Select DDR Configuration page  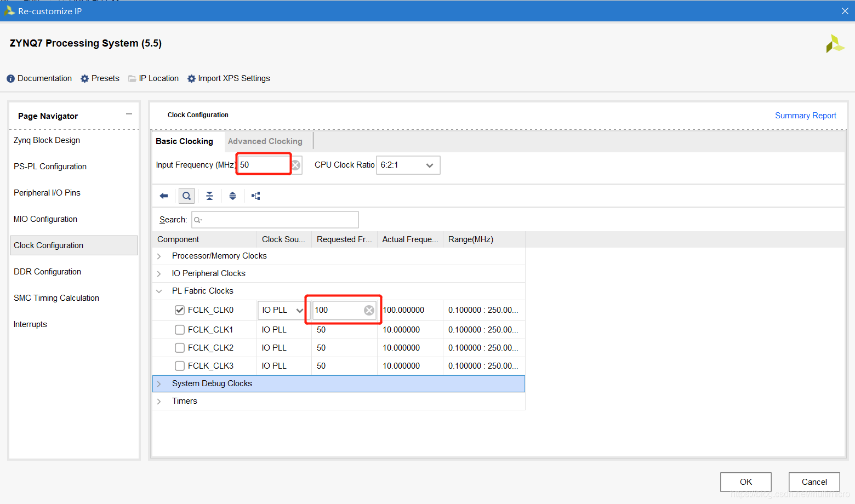[x=73, y=272]
